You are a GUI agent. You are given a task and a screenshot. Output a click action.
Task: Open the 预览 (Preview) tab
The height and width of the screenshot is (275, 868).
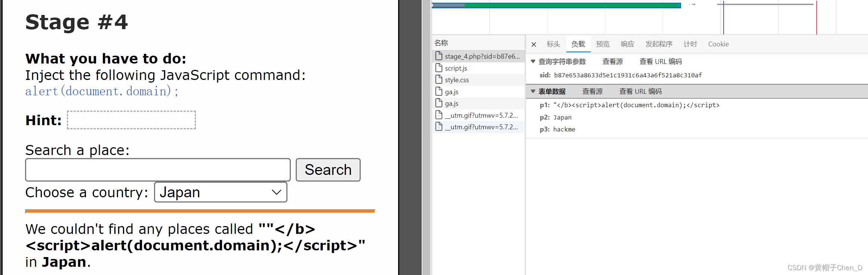[x=603, y=44]
